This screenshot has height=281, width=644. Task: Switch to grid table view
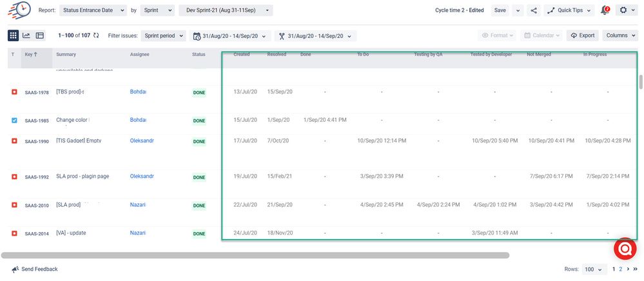pyautogui.click(x=13, y=35)
